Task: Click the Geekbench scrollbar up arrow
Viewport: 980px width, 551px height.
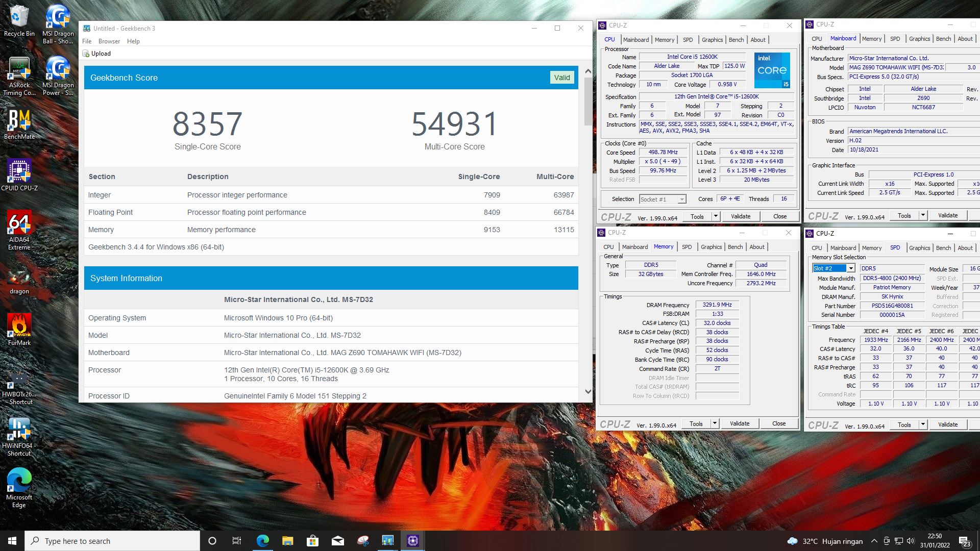Action: 587,71
